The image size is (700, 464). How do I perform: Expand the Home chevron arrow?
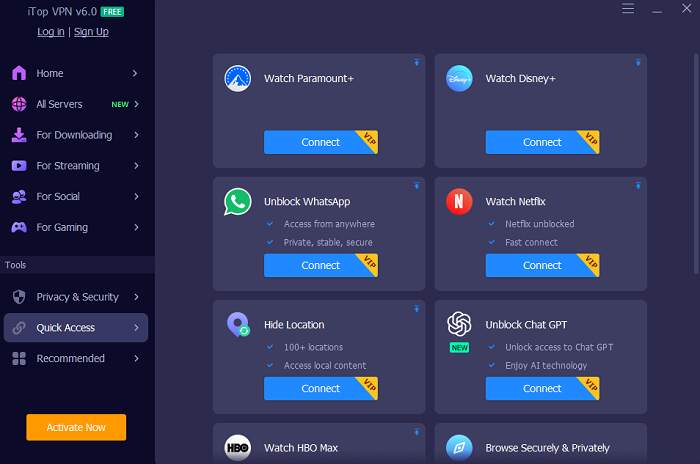click(x=135, y=73)
